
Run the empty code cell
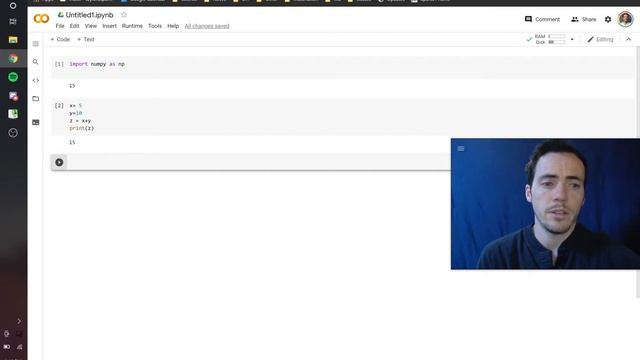tap(59, 162)
